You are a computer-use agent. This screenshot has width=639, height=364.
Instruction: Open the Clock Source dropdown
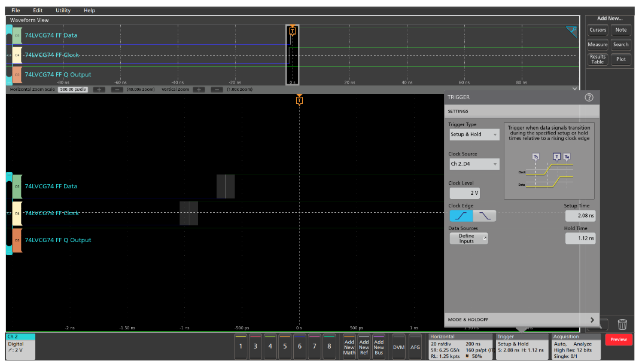[474, 164]
